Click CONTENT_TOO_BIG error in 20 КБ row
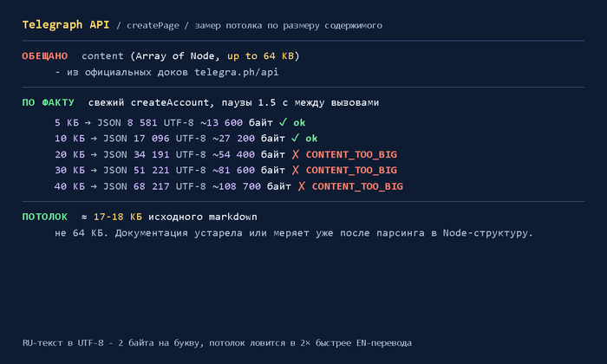 pyautogui.click(x=351, y=155)
